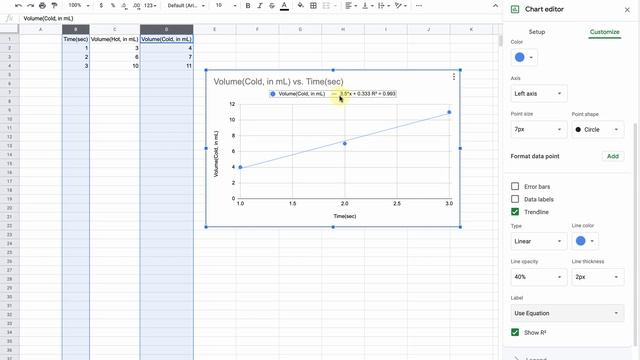Click the Time(sec) horizontal axis title
This screenshot has width=640, height=360.
point(344,216)
